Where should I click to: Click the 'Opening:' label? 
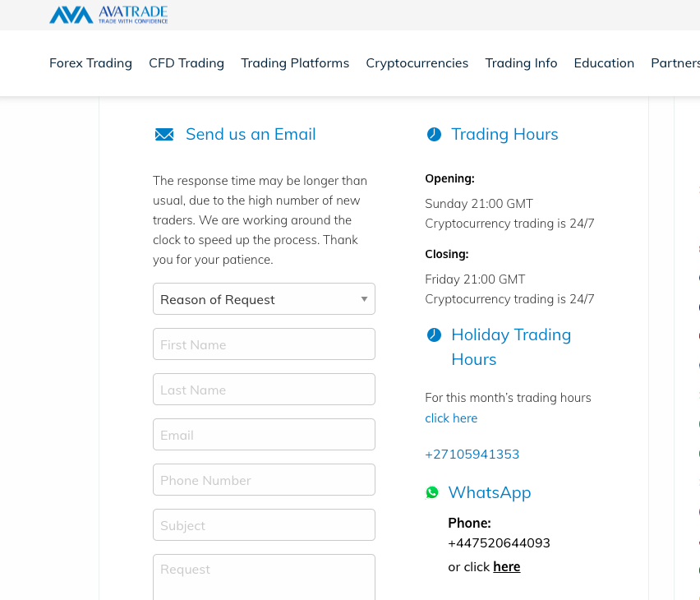pos(449,178)
